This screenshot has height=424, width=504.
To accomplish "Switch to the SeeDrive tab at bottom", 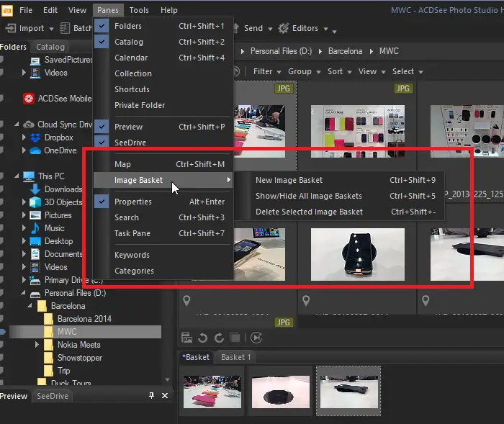I will 53,396.
